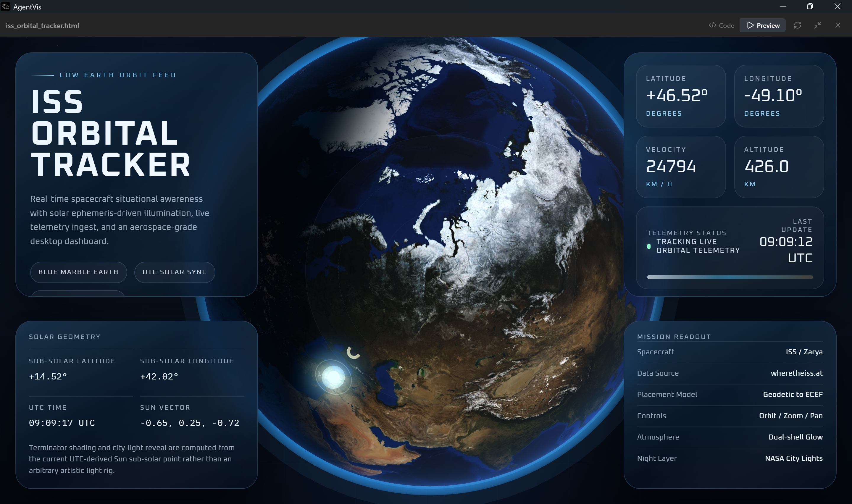Click the sub-solar latitude value +14.52°
This screenshot has height=504, width=852.
click(48, 376)
